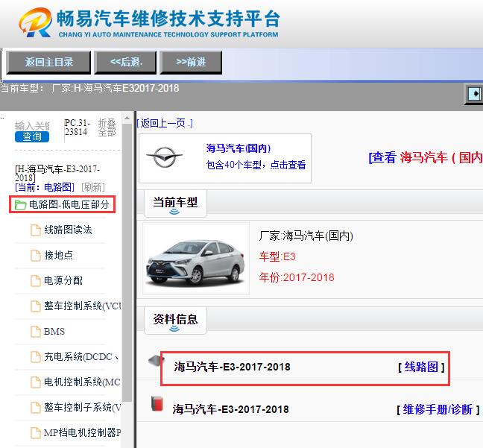Open 整车控制子系统 tree item

coord(82,407)
